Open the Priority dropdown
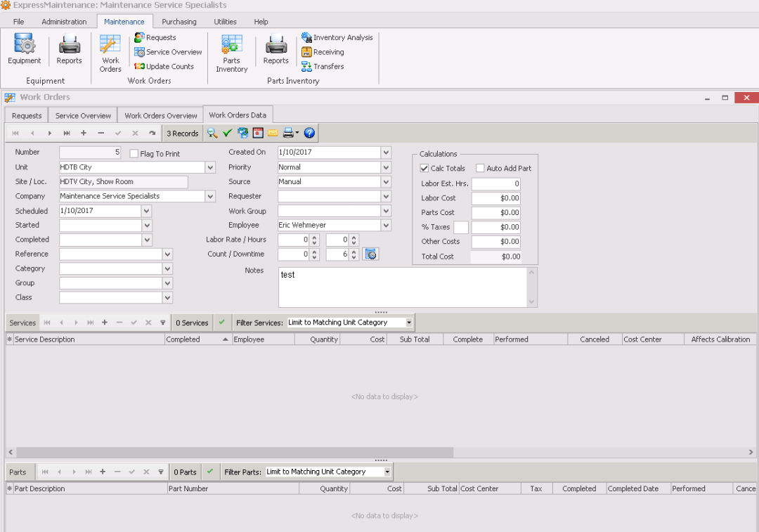The width and height of the screenshot is (759, 532). 387,167
